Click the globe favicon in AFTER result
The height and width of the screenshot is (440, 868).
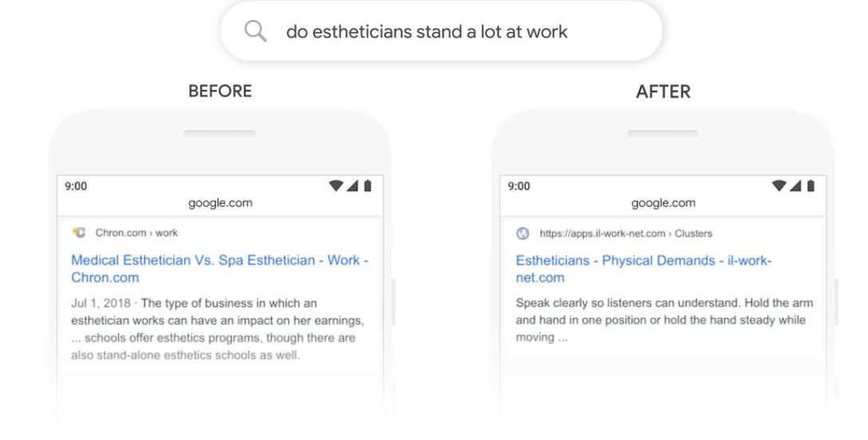tap(523, 234)
